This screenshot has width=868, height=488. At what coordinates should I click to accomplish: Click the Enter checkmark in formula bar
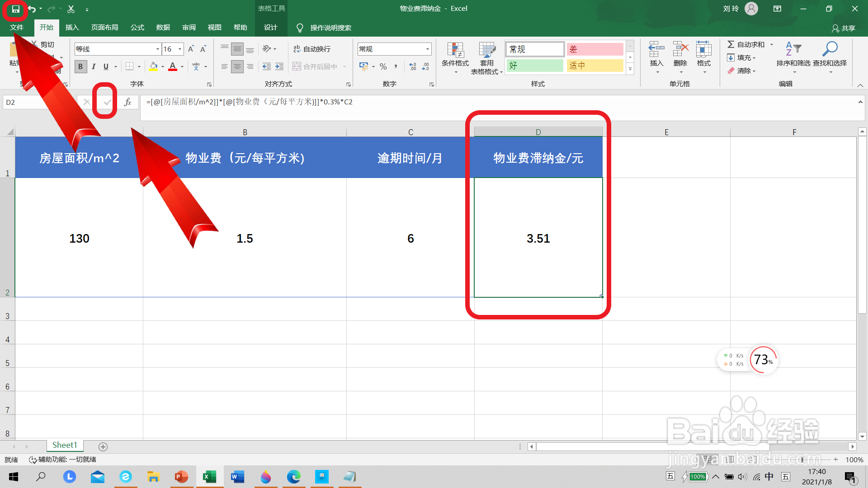[x=107, y=102]
